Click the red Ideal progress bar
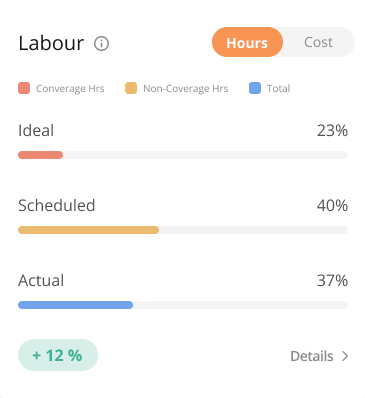This screenshot has height=398, width=365. pos(40,155)
